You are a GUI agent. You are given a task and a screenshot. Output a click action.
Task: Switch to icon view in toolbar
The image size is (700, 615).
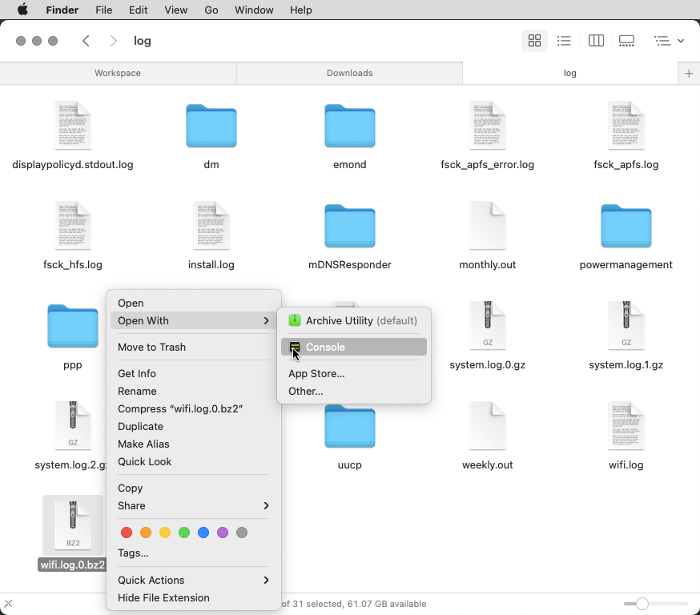[534, 41]
